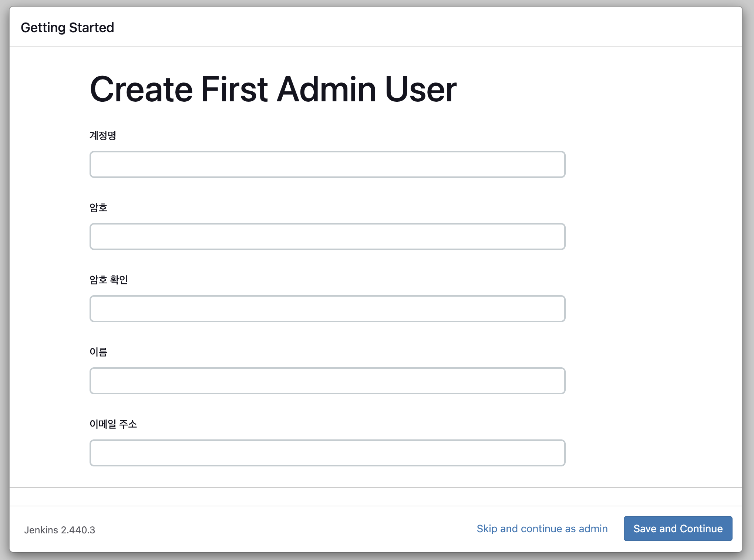Submit the form with the blue button

coord(677,529)
